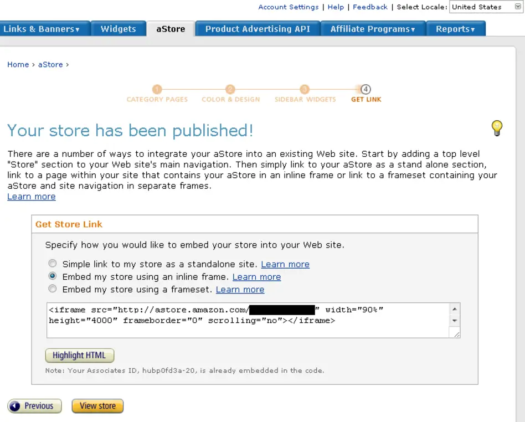Image resolution: width=525 pixels, height=422 pixels.
Task: Select simple link standalone site option
Action: 52,263
